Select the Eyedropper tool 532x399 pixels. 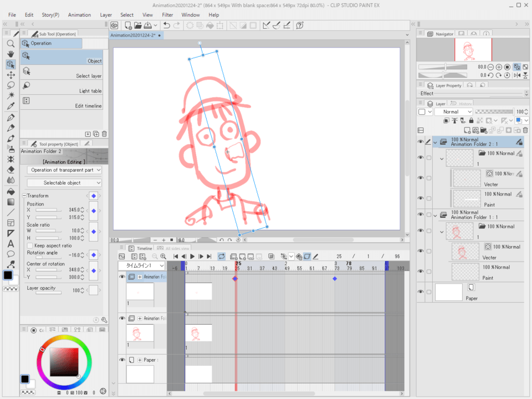click(11, 106)
